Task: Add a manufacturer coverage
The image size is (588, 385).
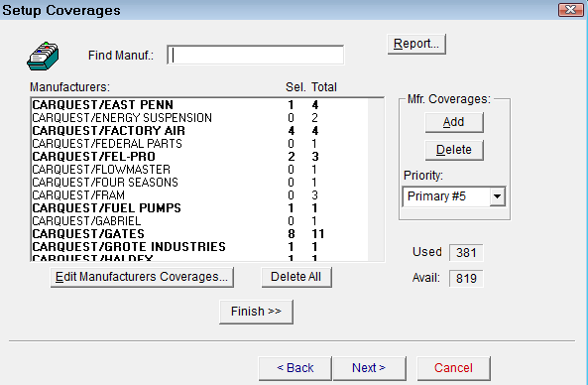Action: click(x=454, y=122)
